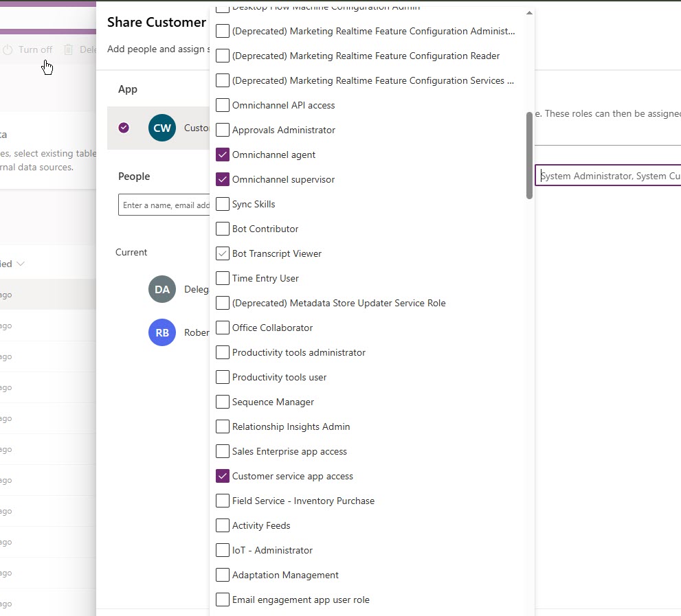Image resolution: width=681 pixels, height=616 pixels.
Task: Click the purple checkmark on the selected app
Action: coord(124,128)
